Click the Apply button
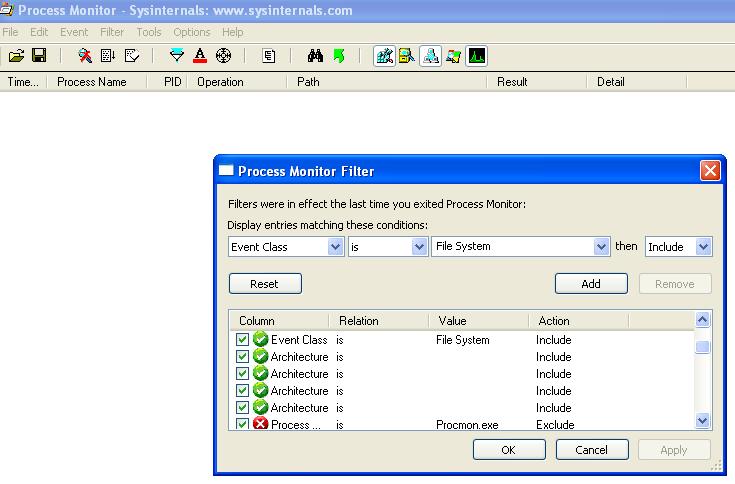 point(674,450)
